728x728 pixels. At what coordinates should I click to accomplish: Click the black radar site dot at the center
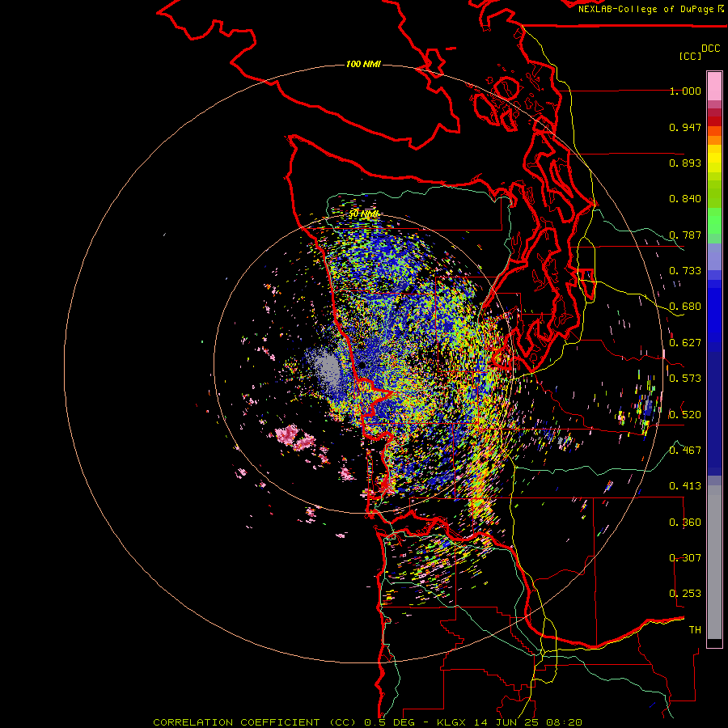point(362,366)
